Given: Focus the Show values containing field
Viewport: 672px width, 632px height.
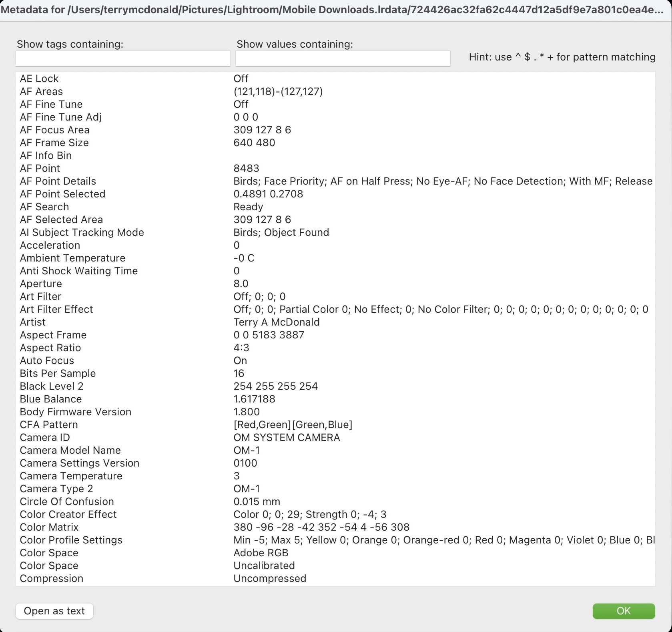Looking at the screenshot, I should pos(343,58).
